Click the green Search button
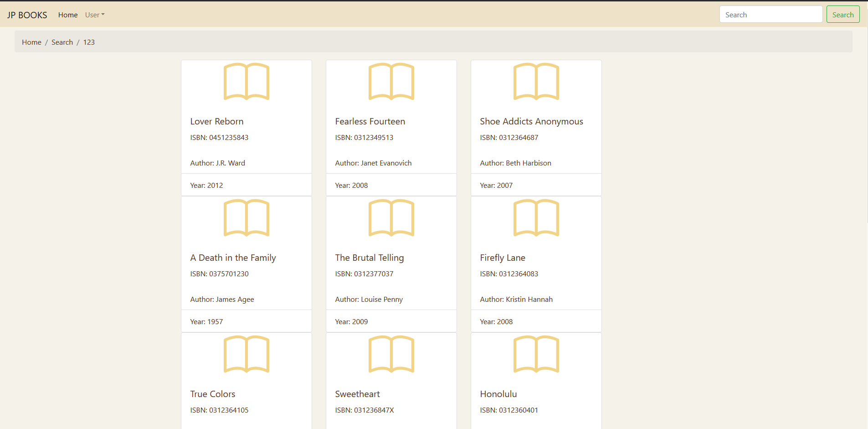Image resolution: width=868 pixels, height=429 pixels. point(843,15)
